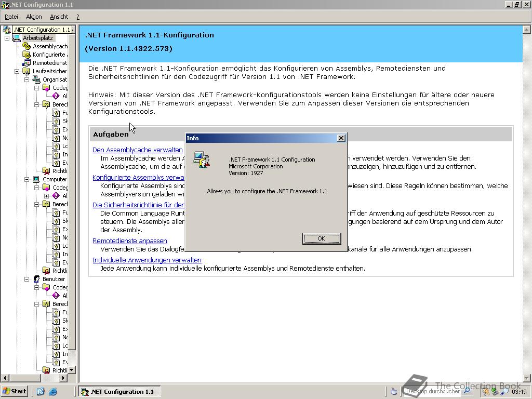Open the Ansicht menu
Screen dimensions: 532x399
(x=59, y=17)
